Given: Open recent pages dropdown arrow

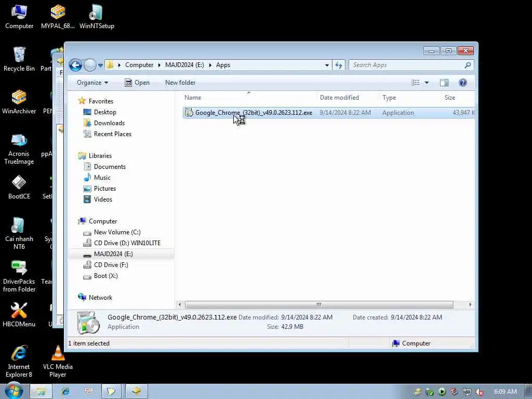Looking at the screenshot, I should [100, 65].
